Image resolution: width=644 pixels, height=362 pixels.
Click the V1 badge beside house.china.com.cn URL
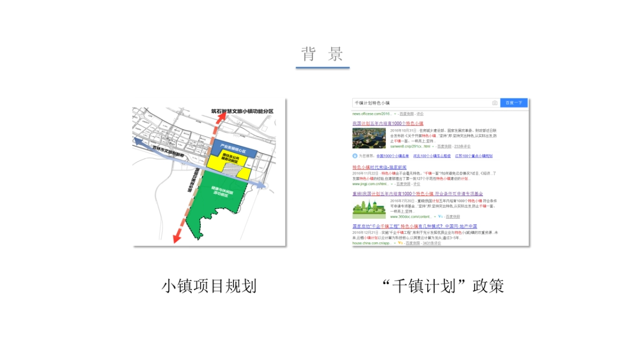[400, 244]
